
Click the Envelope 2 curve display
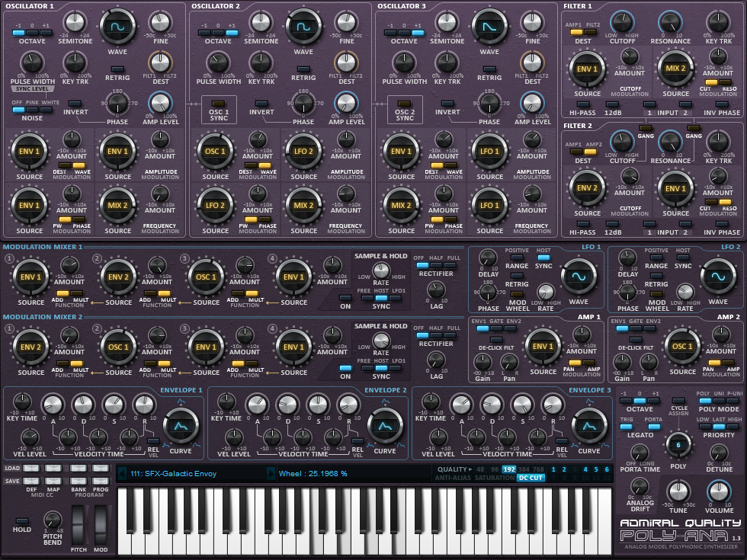pyautogui.click(x=385, y=426)
